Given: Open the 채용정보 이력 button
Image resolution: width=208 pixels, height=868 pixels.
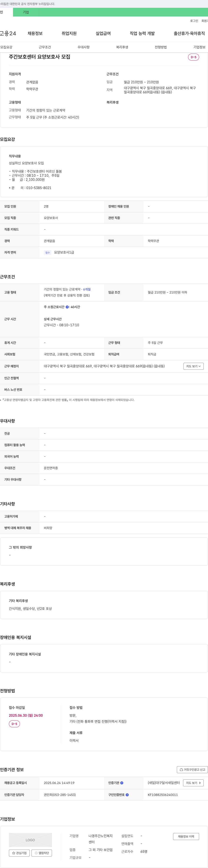Looking at the screenshot, I should (186, 836).
